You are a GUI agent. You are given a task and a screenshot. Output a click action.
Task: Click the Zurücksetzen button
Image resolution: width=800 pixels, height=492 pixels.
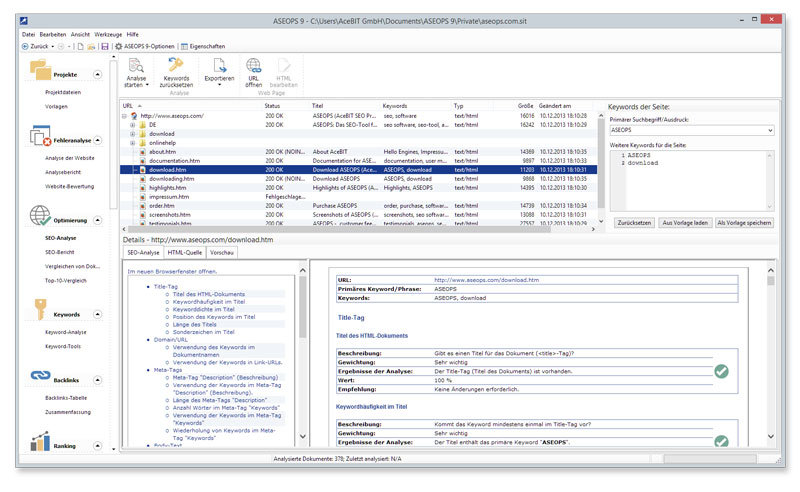(x=634, y=223)
